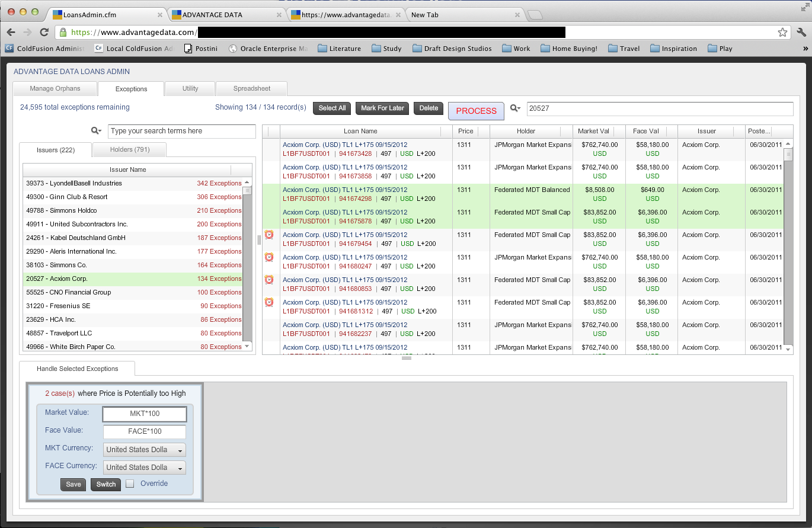Click the Face Value input field
Viewport: 812px width, 528px height.
[145, 432]
